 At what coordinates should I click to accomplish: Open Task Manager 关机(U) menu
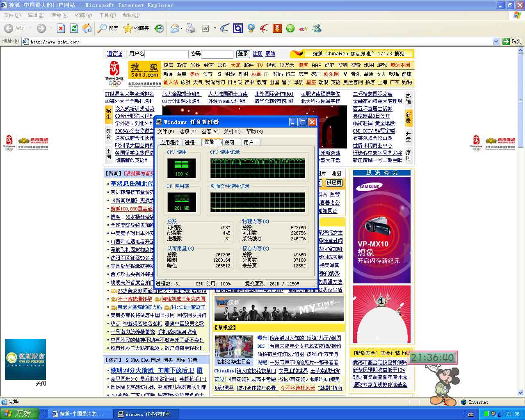(232, 132)
